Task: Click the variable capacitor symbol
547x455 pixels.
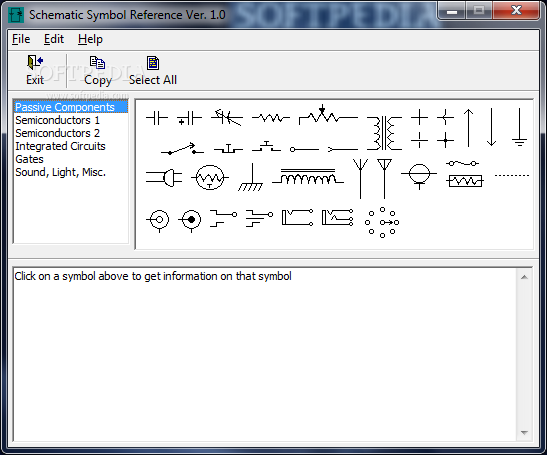Action: coord(227,117)
